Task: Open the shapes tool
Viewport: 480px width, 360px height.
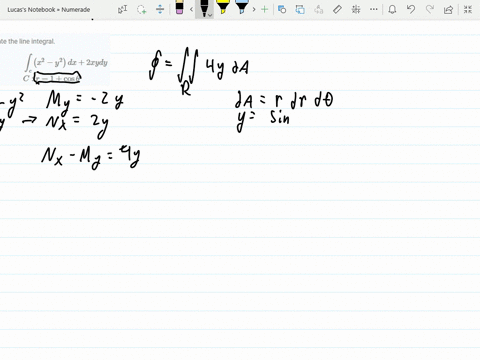Action: (282, 9)
